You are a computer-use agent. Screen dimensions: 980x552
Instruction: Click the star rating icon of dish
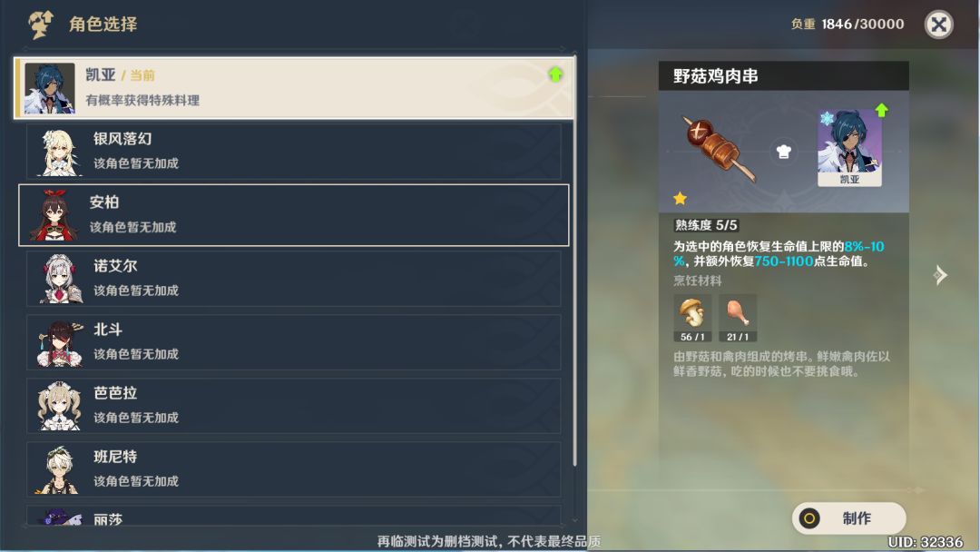click(x=680, y=199)
